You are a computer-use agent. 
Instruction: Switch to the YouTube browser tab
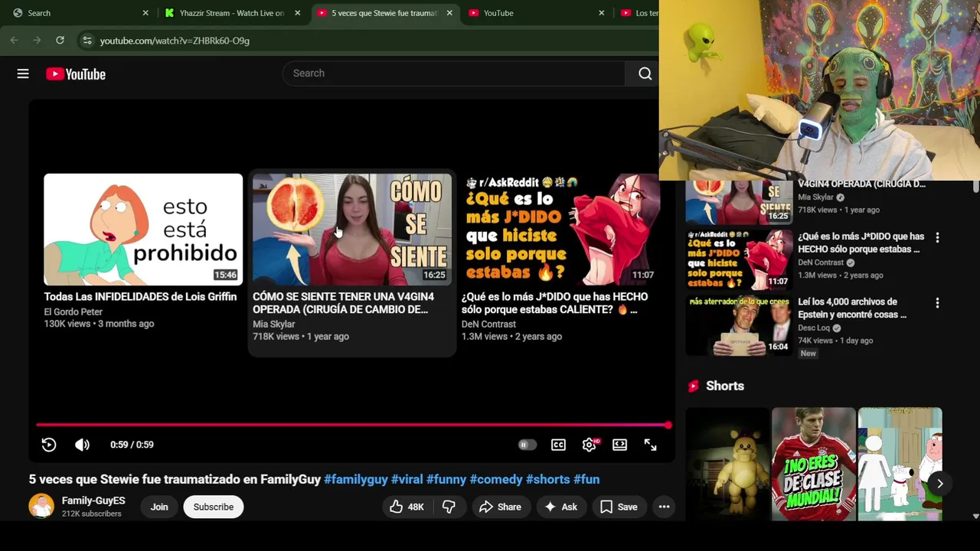536,13
